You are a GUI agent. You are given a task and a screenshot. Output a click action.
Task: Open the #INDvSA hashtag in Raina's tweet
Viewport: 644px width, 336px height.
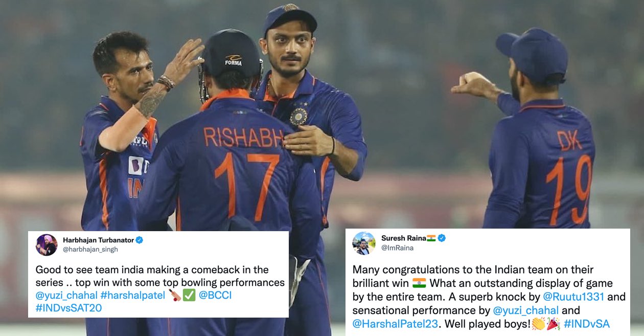tap(587, 324)
